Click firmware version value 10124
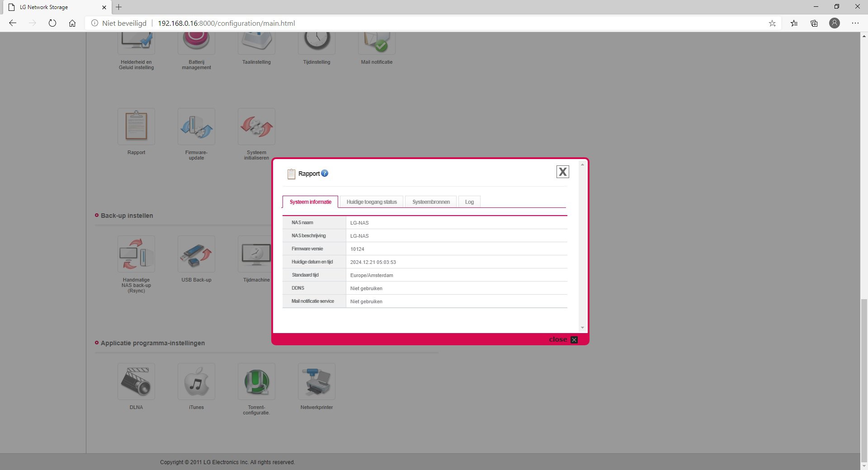 (357, 249)
